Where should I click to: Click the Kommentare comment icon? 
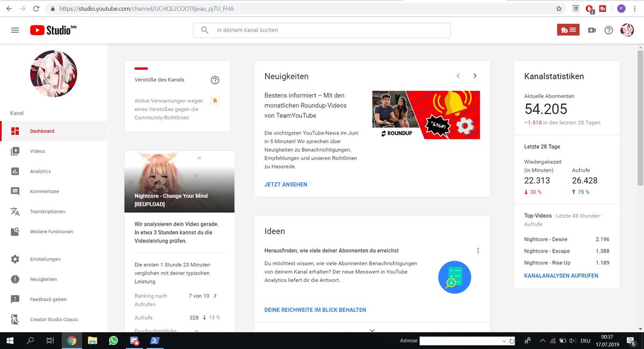(x=15, y=191)
